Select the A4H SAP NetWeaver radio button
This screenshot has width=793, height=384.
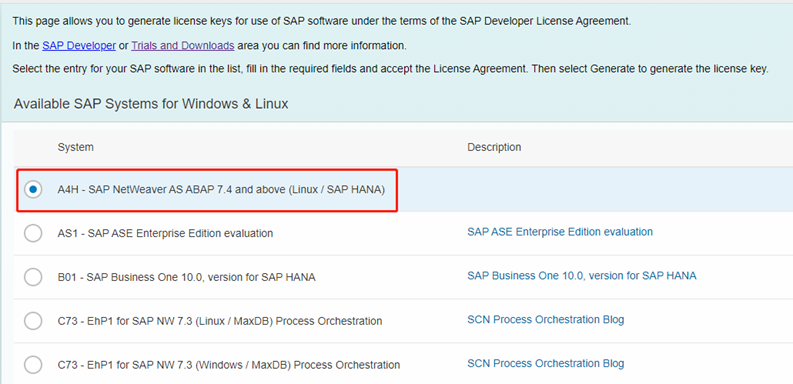pos(33,190)
